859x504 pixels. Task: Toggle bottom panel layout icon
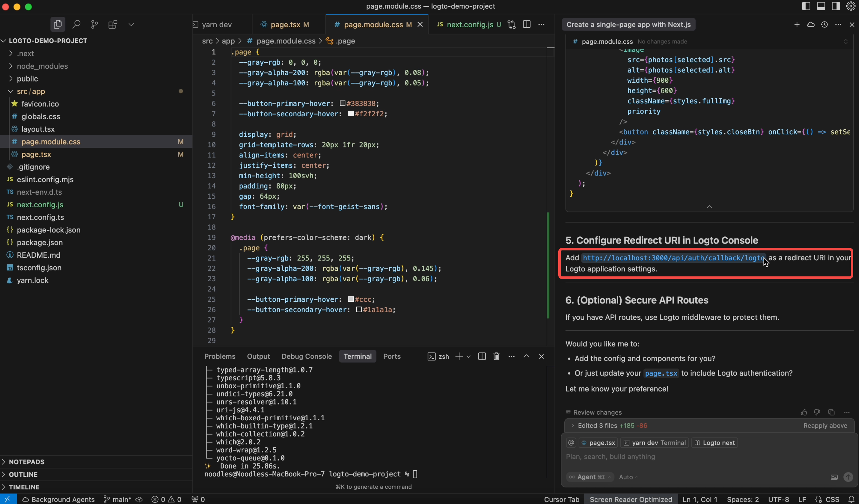(821, 6)
